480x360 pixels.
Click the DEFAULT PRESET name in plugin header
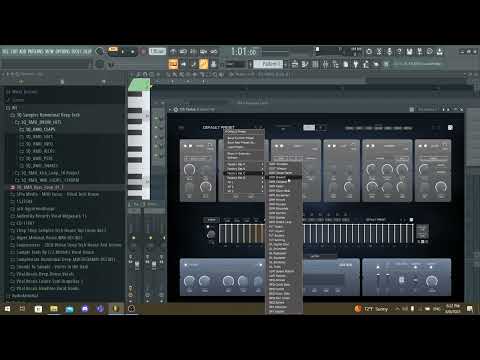tap(219, 127)
